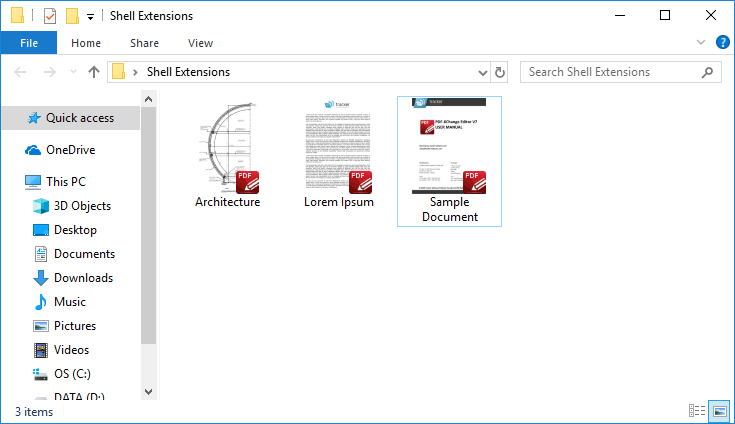Click the Search Shell Extensions field
The width and height of the screenshot is (735, 424).
(x=610, y=72)
